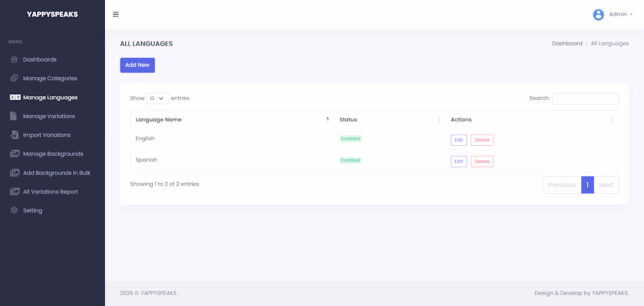Image resolution: width=644 pixels, height=306 pixels.
Task: Click the ALL LANGUAGES page heading
Action: click(146, 43)
